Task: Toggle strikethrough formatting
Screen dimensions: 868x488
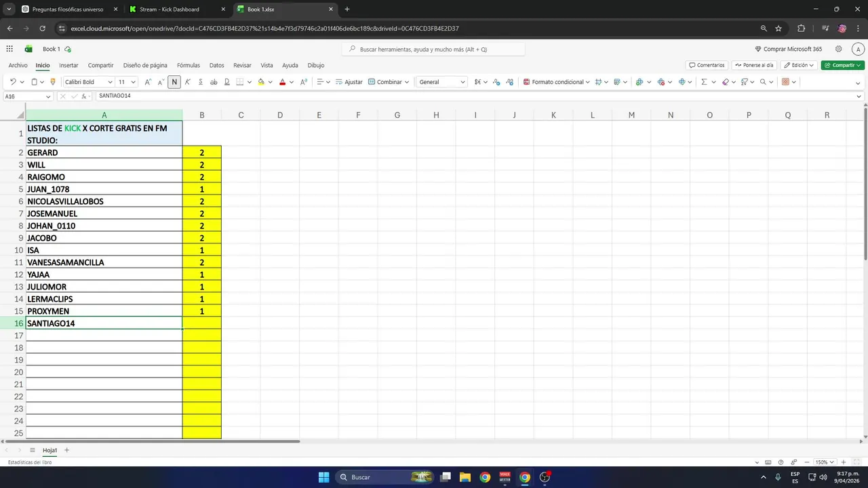Action: click(x=214, y=82)
